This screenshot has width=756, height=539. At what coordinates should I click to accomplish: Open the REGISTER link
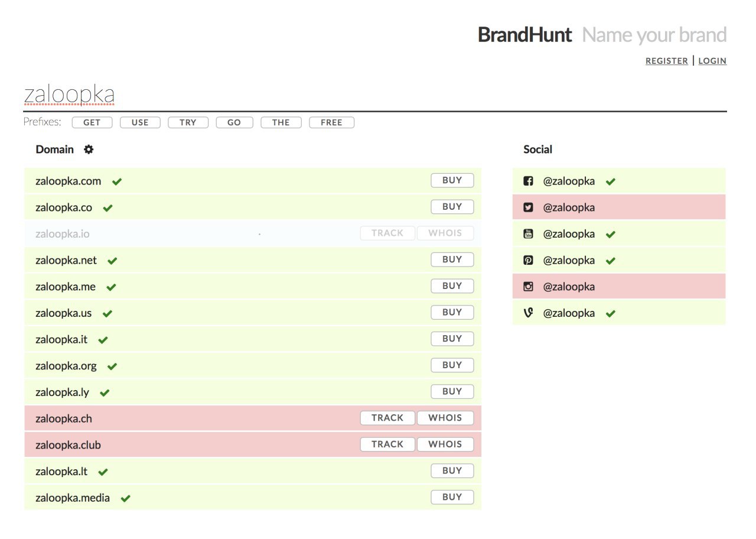point(667,61)
